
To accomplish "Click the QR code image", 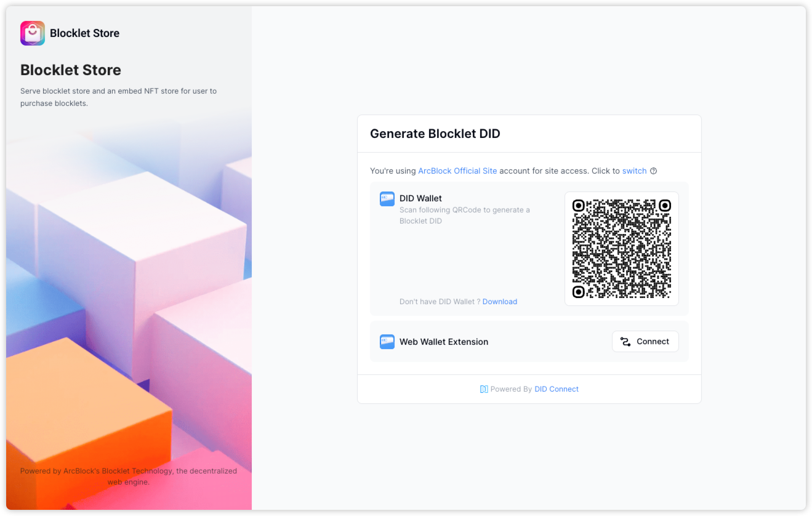I will click(621, 249).
